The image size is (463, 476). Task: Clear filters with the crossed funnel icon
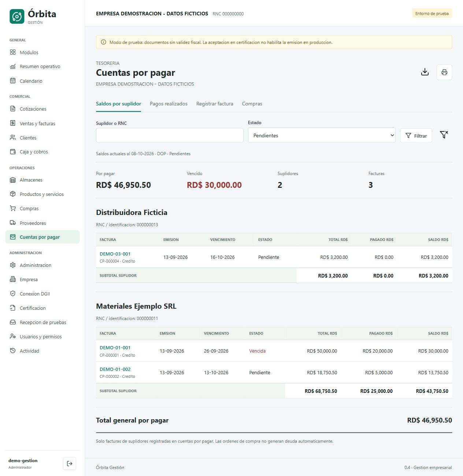coord(444,135)
